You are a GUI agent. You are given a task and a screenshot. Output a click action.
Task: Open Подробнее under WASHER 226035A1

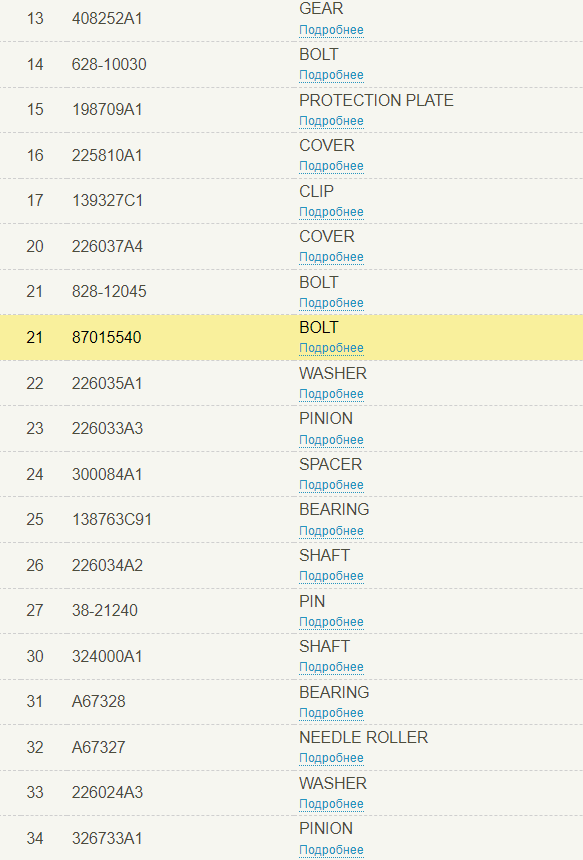click(331, 394)
